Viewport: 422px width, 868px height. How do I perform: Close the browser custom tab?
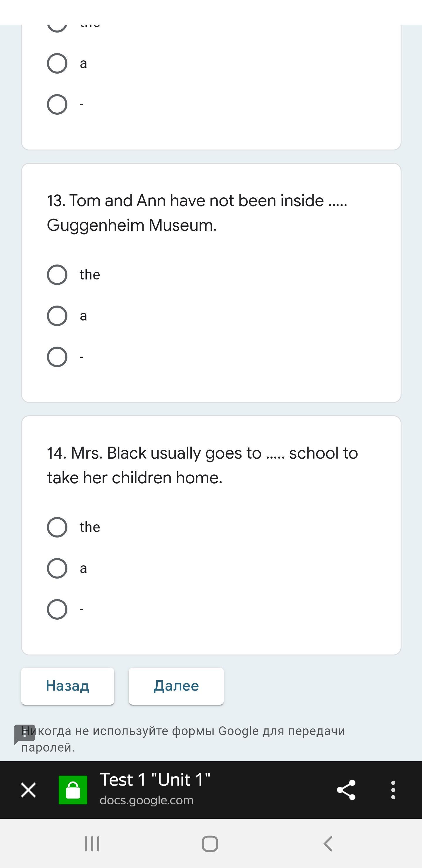(x=28, y=790)
